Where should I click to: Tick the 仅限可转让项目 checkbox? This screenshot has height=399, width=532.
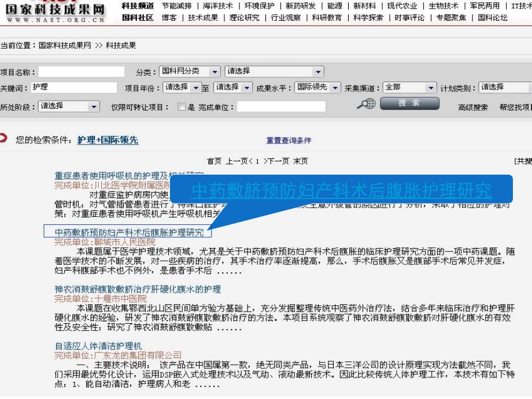tap(182, 107)
